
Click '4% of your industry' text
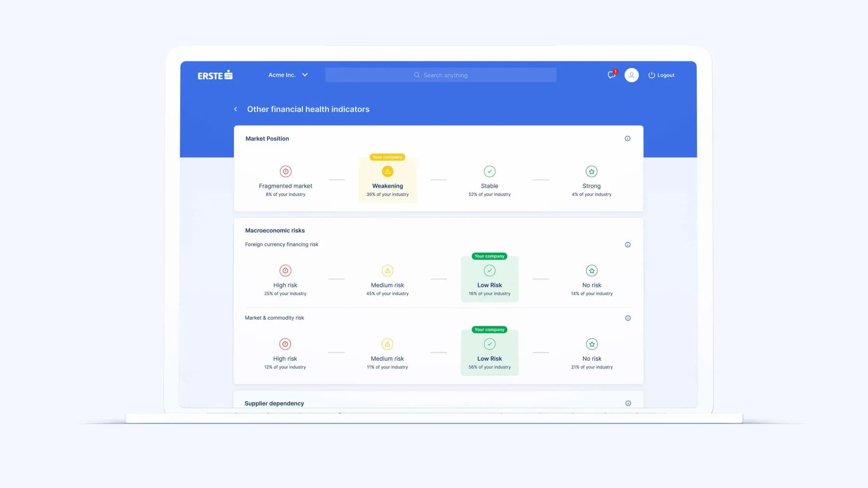[x=592, y=194]
